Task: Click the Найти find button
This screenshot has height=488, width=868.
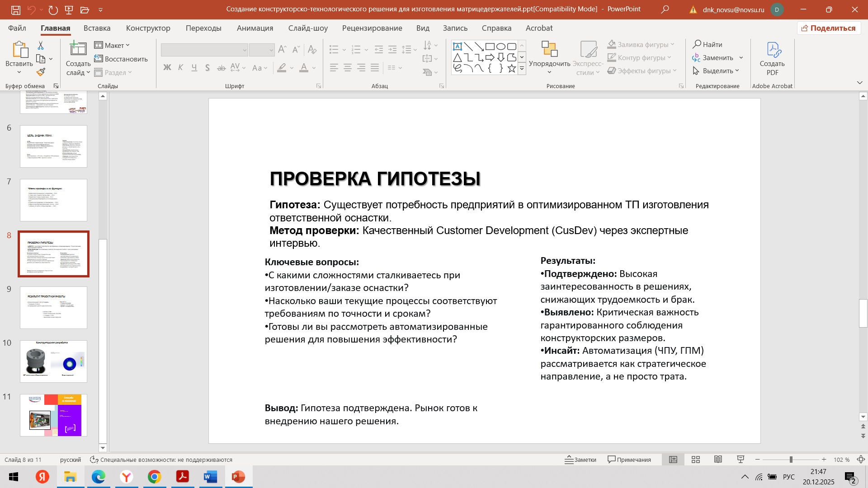Action: click(x=708, y=44)
